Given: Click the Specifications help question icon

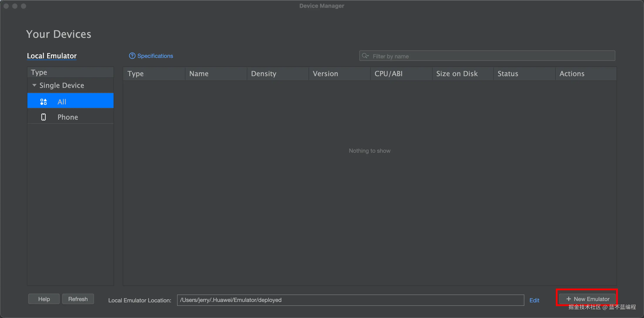Looking at the screenshot, I should pos(132,56).
